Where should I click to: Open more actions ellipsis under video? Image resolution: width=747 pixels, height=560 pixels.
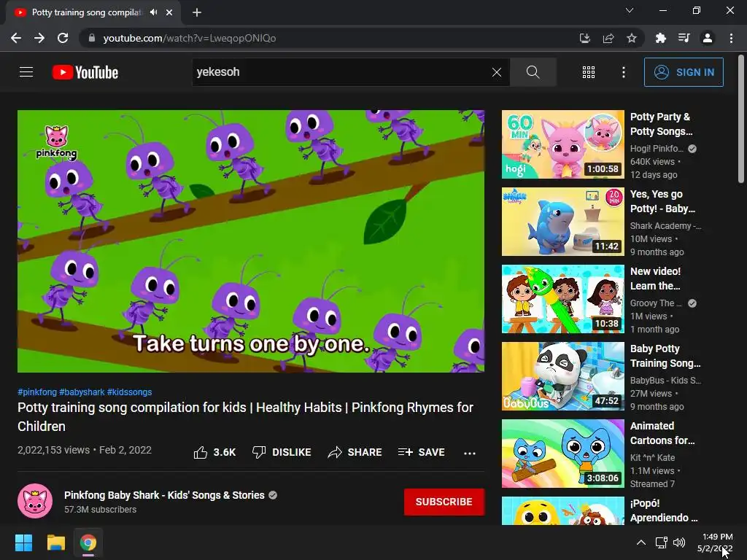click(470, 453)
